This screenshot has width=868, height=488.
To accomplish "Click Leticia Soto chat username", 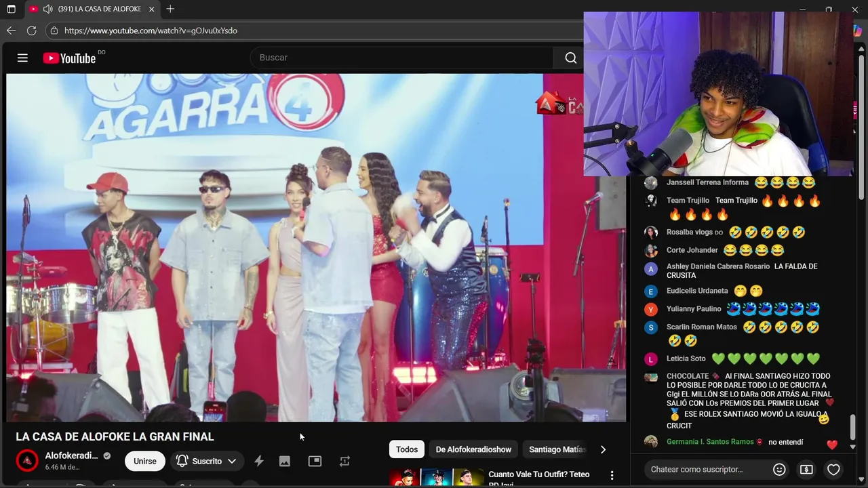I will click(686, 359).
